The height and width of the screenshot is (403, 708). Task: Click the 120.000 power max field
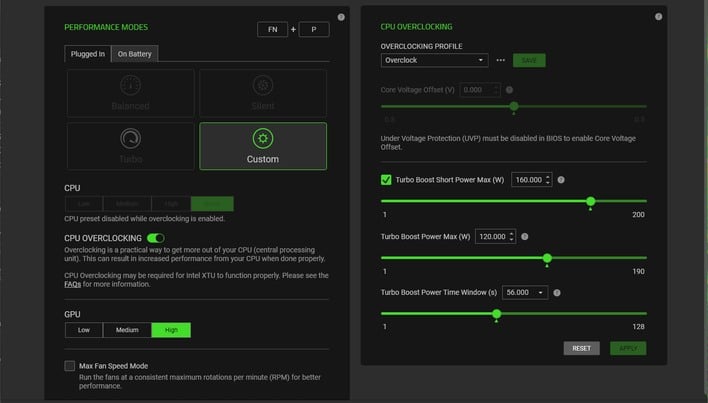click(495, 236)
